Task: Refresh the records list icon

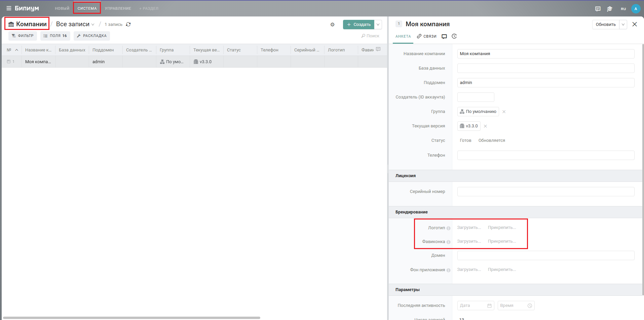Action: (x=128, y=24)
